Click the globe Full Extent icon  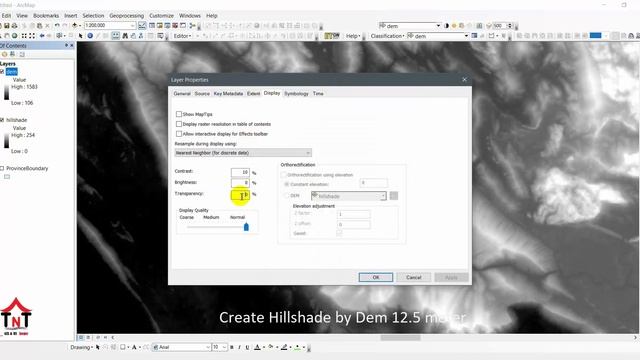(x=15, y=36)
